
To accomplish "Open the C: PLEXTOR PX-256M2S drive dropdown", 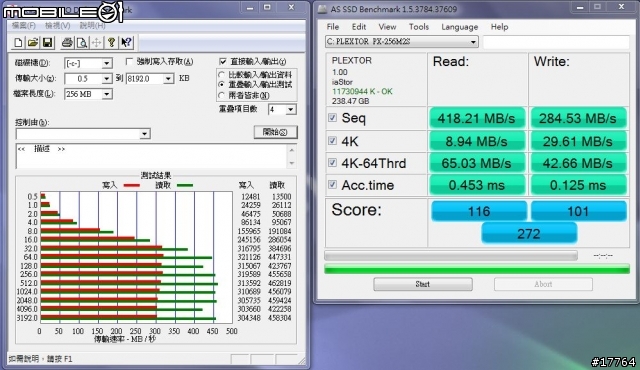I will [473, 42].
